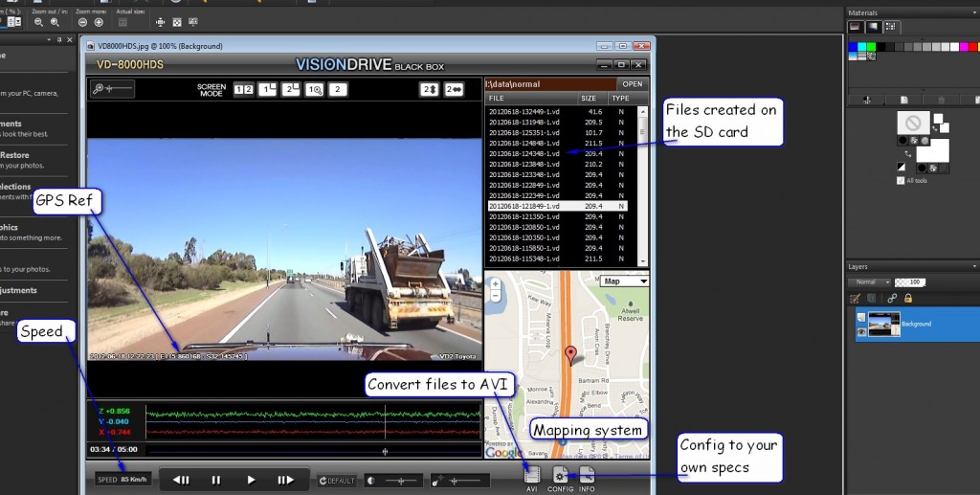This screenshot has height=495, width=980.
Task: Click the file list vertical scrollbar
Action: 642,186
